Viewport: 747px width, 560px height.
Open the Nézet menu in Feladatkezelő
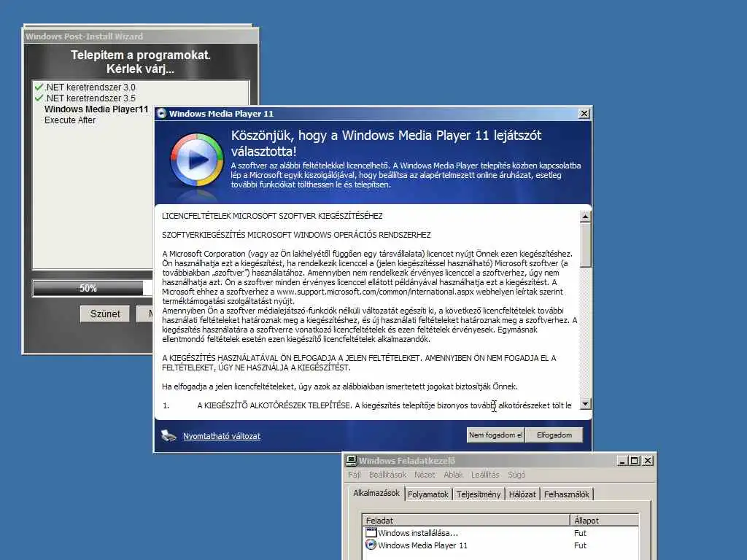425,475
